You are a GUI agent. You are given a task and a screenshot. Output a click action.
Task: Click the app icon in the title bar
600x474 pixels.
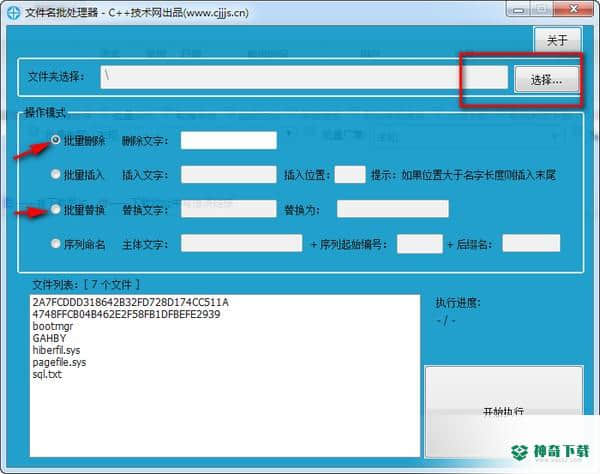tap(13, 13)
